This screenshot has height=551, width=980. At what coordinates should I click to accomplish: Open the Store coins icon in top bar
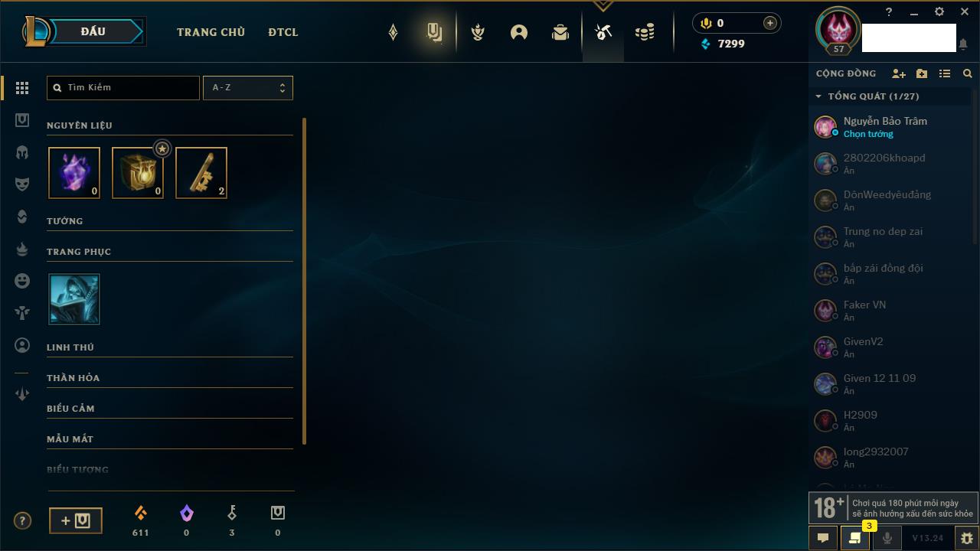pyautogui.click(x=645, y=32)
